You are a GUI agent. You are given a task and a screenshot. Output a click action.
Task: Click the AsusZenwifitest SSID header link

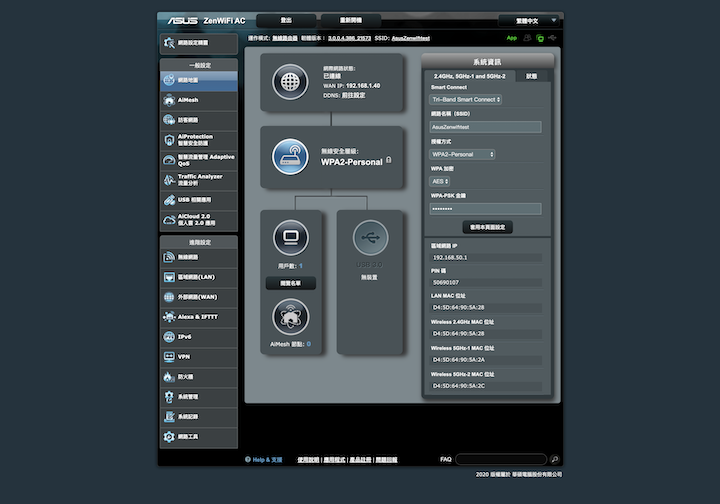[411, 38]
